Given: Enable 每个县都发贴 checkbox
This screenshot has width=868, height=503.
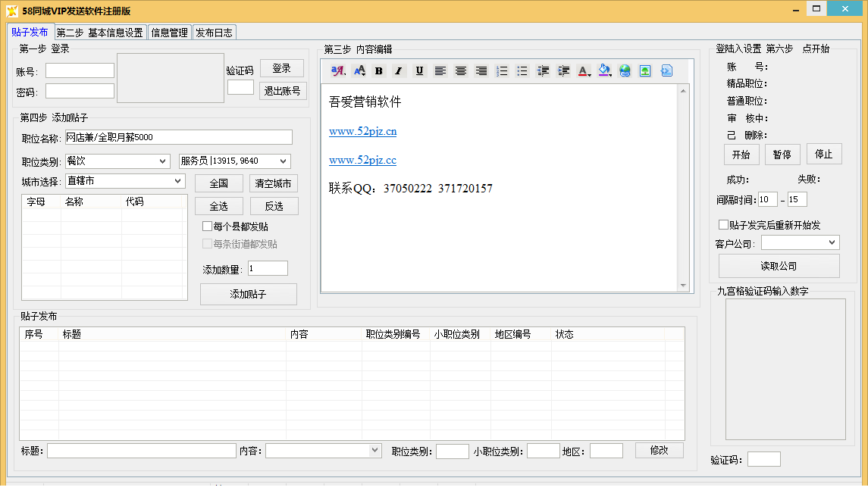Looking at the screenshot, I should coord(207,227).
